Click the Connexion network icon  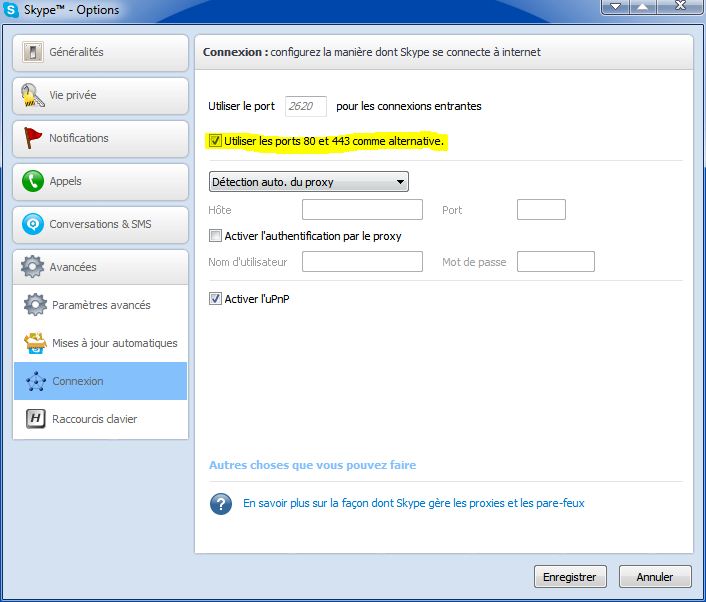pos(36,381)
